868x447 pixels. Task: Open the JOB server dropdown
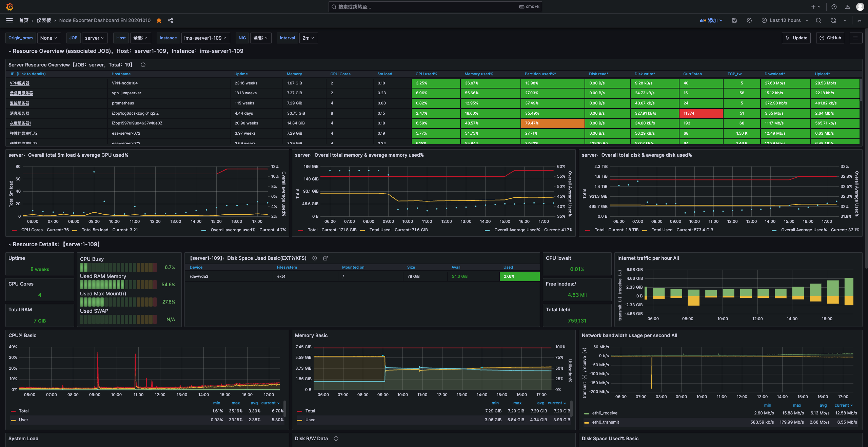(94, 38)
